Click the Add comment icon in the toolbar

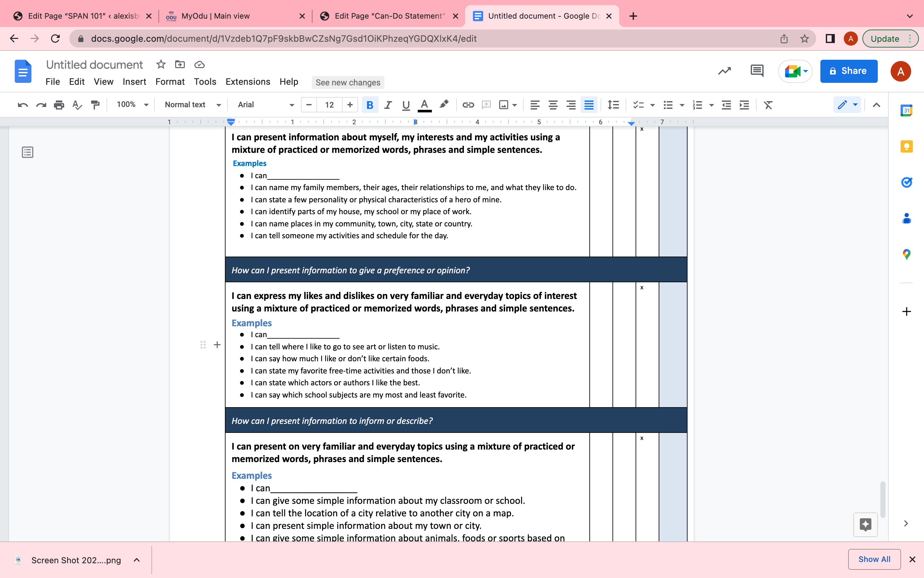[486, 105]
